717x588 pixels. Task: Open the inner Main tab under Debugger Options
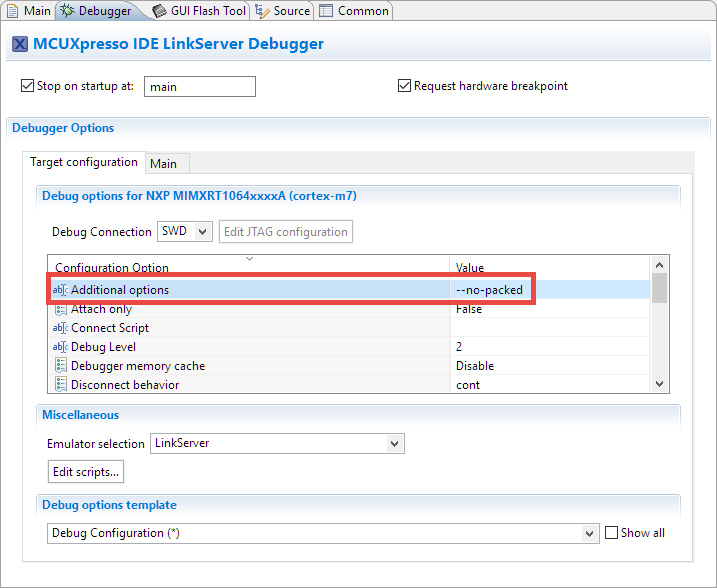164,163
